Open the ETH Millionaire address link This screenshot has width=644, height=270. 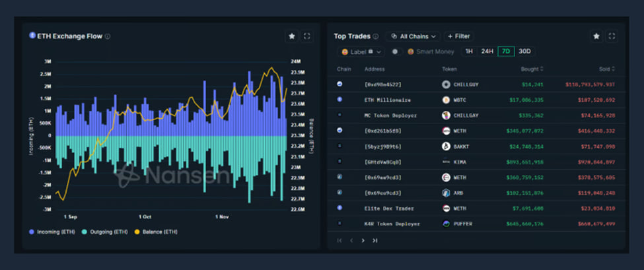tap(388, 100)
